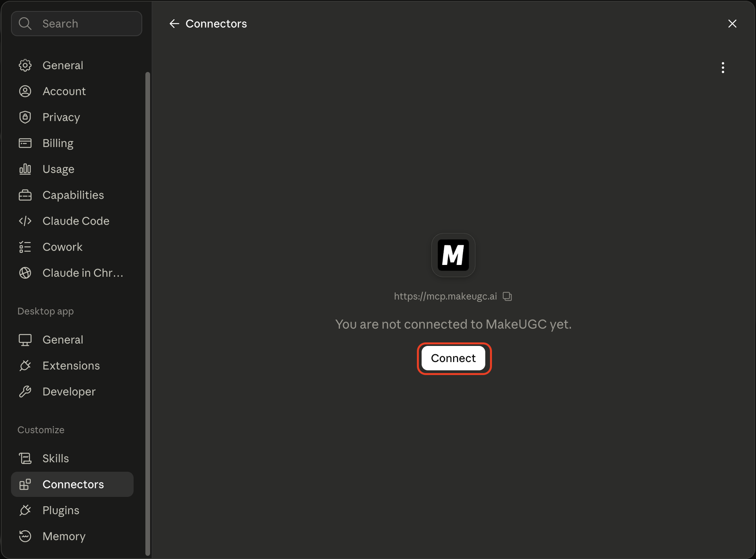Click the sidebar vertical scrollbar
The height and width of the screenshot is (559, 756).
pyautogui.click(x=148, y=314)
